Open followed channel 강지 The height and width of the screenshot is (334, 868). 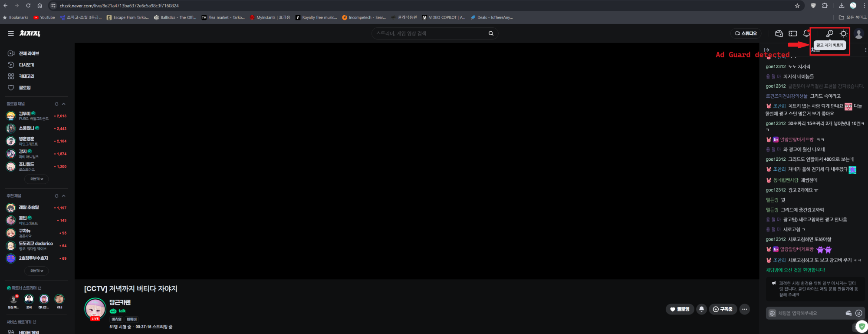pos(36,154)
